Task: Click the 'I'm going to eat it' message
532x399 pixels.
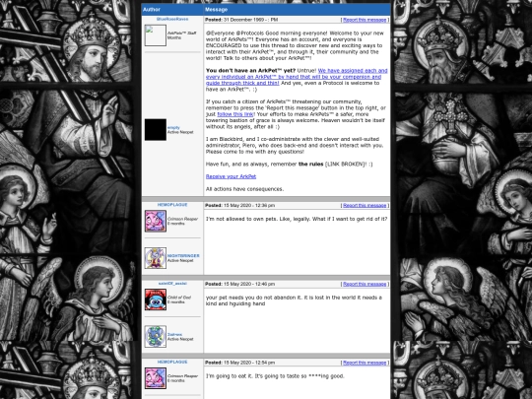Action: pos(275,376)
